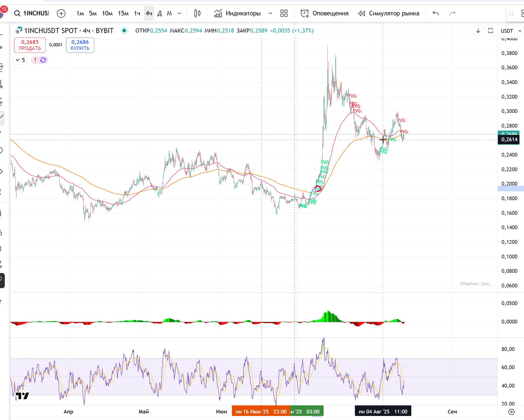Click the green market status dot
The image size is (524, 420).
tap(124, 31)
